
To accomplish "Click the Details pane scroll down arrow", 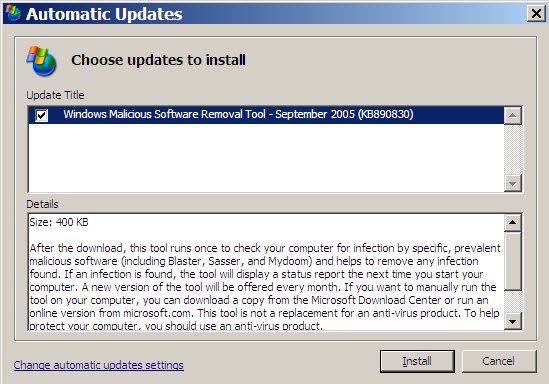I will click(x=513, y=321).
